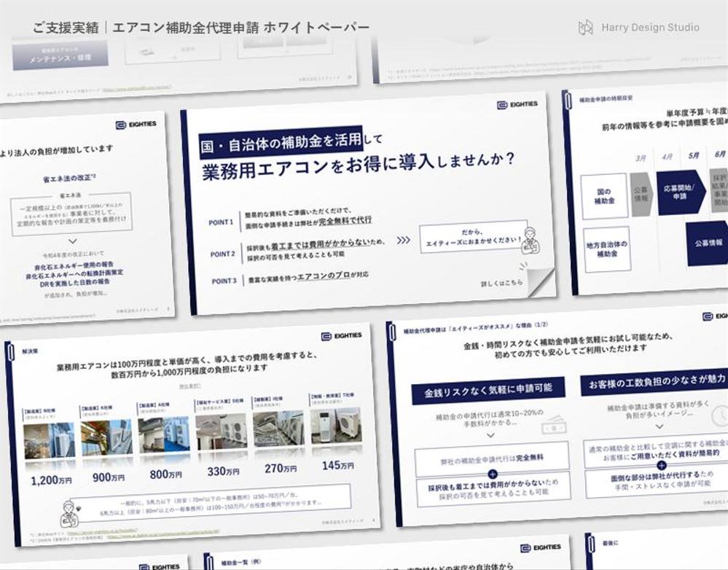Click the underlined エアコンのプロ text
The height and width of the screenshot is (570, 728).
pyautogui.click(x=324, y=276)
